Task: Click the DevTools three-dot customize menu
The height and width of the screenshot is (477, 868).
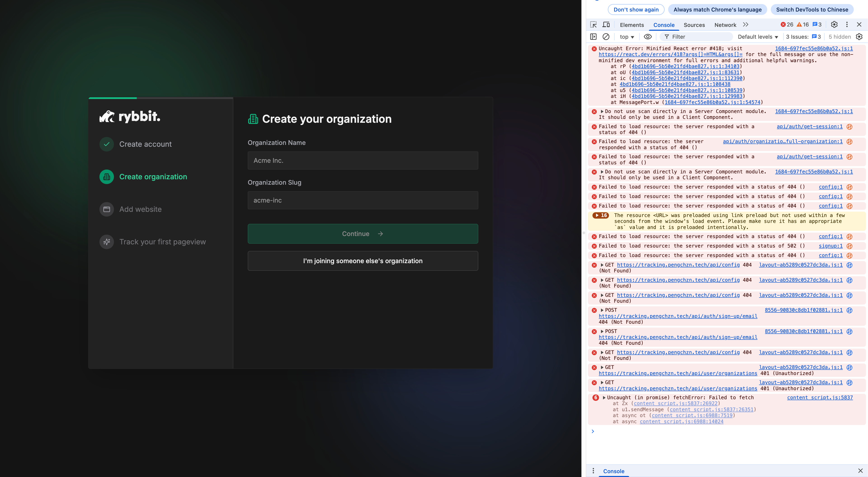Action: point(847,25)
